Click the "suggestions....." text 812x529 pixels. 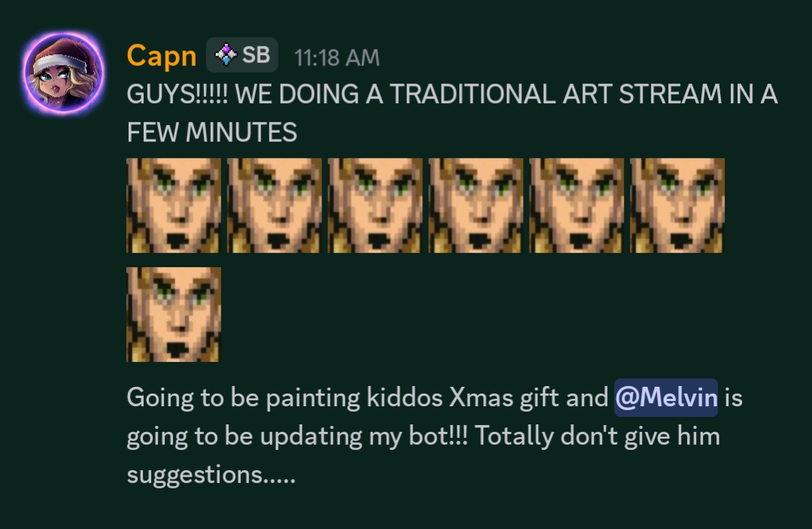coord(211,476)
